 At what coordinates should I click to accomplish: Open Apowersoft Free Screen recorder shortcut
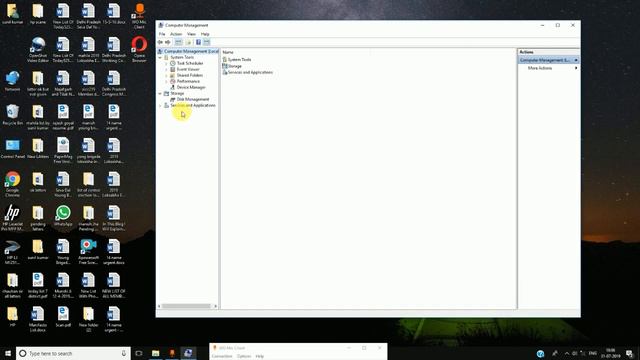[x=88, y=251]
